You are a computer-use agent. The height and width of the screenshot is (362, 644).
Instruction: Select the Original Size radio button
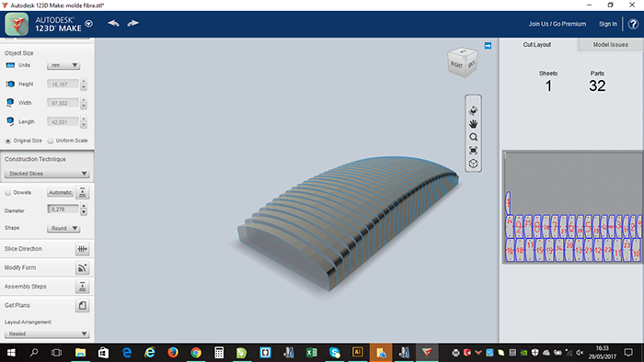point(7,141)
